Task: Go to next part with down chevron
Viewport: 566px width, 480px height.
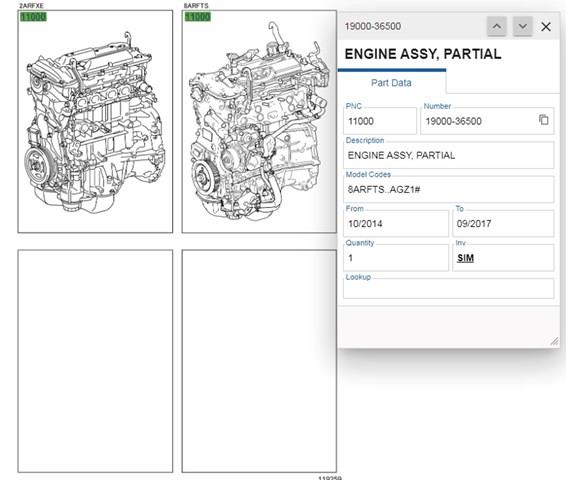Action: tap(522, 26)
